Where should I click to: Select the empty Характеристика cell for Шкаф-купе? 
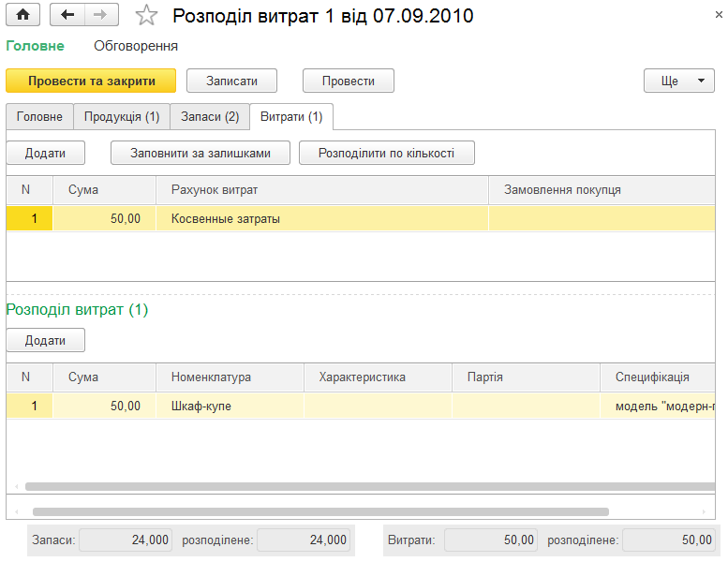coord(378,407)
